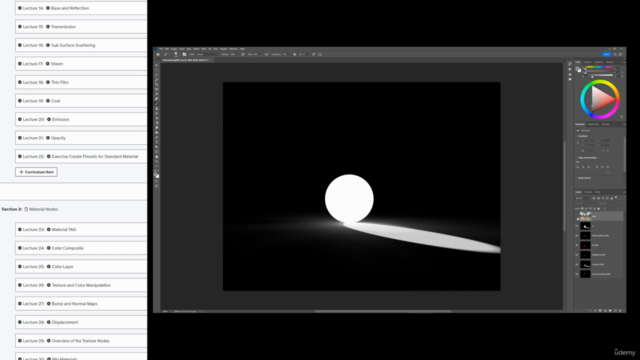Hide the bottom layer in Layers panel
Viewport: 640px width, 360px height.
point(577,274)
